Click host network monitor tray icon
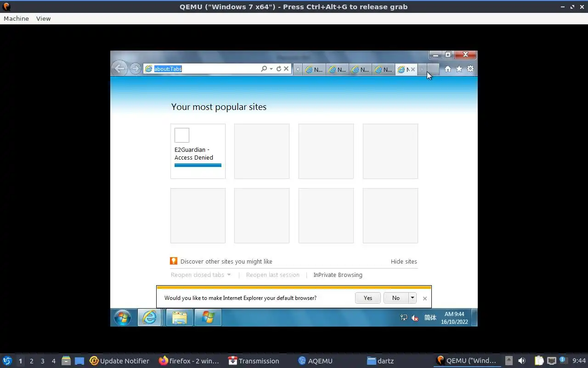The width and height of the screenshot is (588, 368). point(551,361)
